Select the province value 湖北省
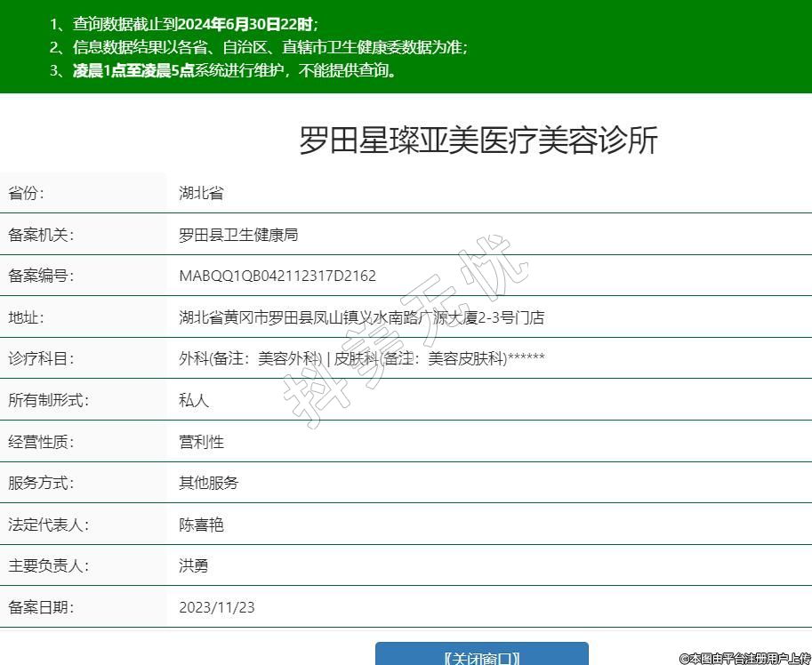Viewport: 812px width, 665px height. pos(201,193)
